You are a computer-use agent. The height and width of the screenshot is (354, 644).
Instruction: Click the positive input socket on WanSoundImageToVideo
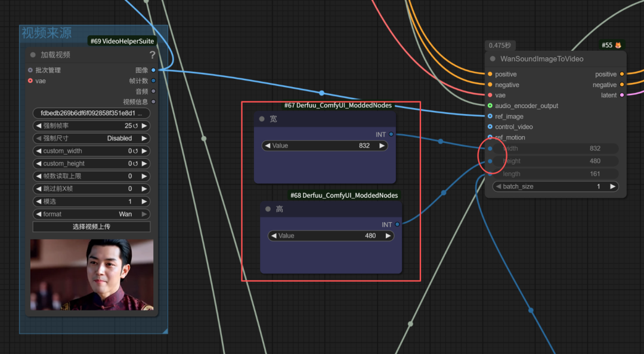(490, 75)
